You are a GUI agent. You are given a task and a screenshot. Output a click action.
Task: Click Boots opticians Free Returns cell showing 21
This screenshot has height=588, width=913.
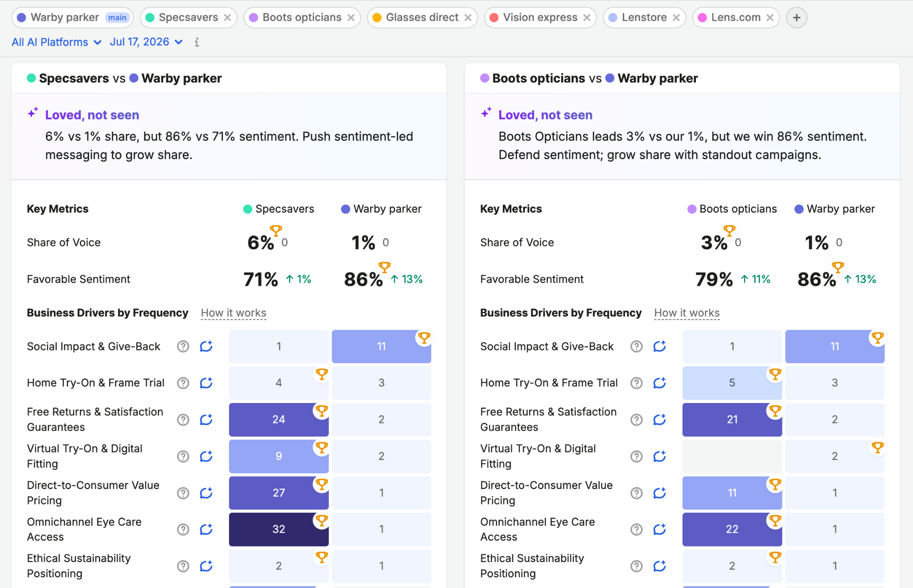click(732, 419)
